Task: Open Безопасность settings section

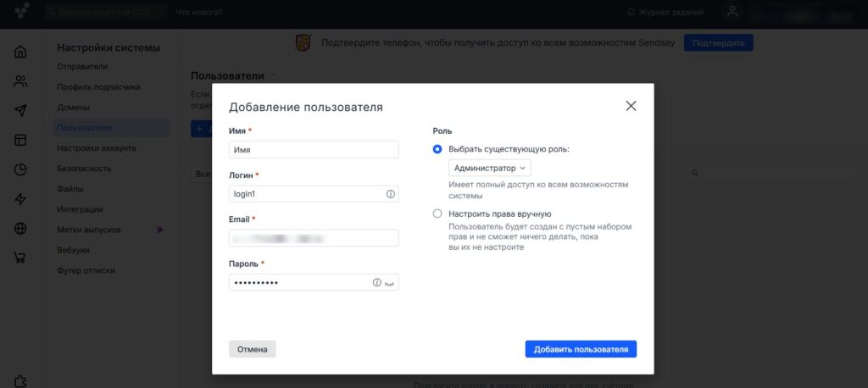Action: pos(84,169)
